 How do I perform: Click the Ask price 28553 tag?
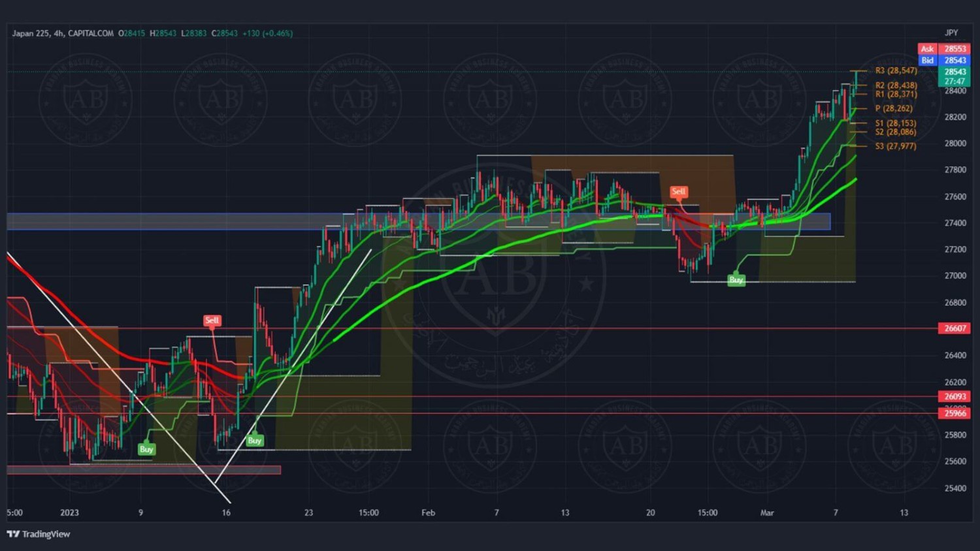click(x=955, y=49)
